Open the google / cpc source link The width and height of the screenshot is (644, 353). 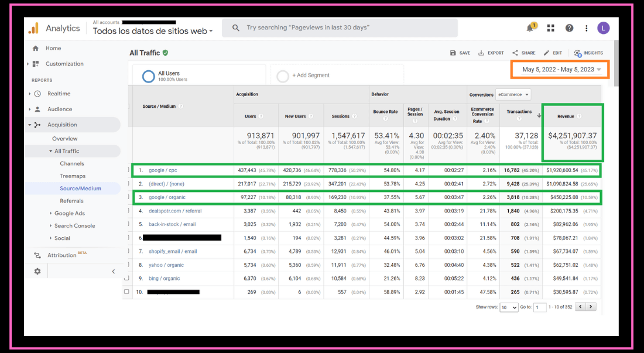(x=163, y=170)
